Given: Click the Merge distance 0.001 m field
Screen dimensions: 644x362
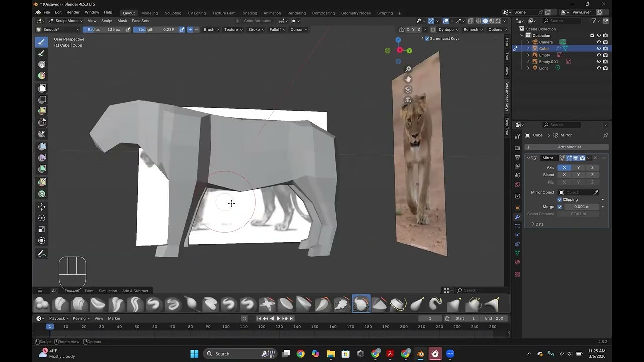Looking at the screenshot, I should (582, 207).
